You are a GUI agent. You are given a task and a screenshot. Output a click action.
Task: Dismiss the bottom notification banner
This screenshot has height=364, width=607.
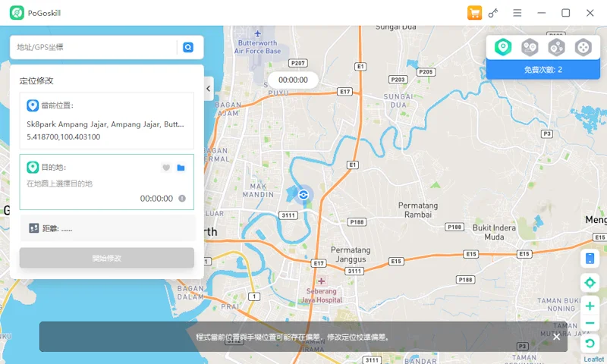click(556, 337)
